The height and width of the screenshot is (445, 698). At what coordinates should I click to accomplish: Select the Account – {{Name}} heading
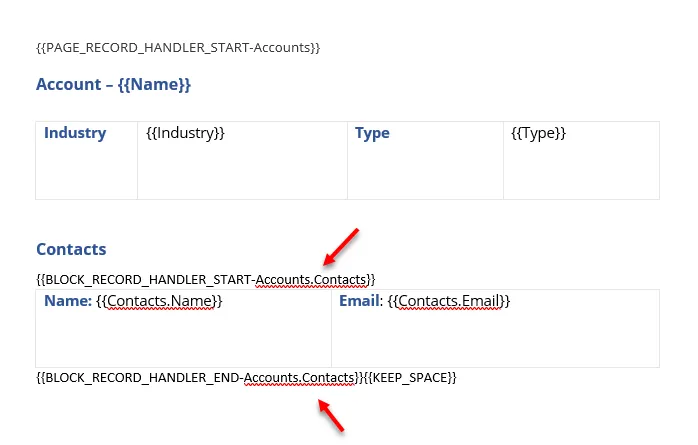coord(114,84)
